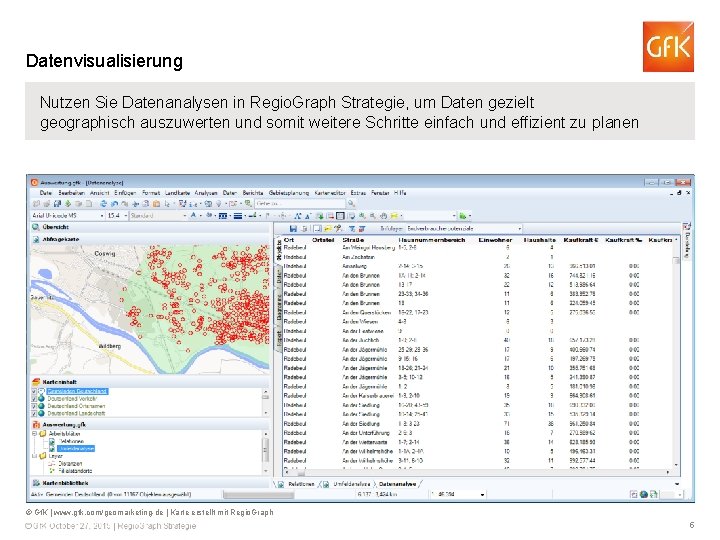
Task: Select the pointer selection tool icon
Action: pyautogui.click(x=167, y=203)
